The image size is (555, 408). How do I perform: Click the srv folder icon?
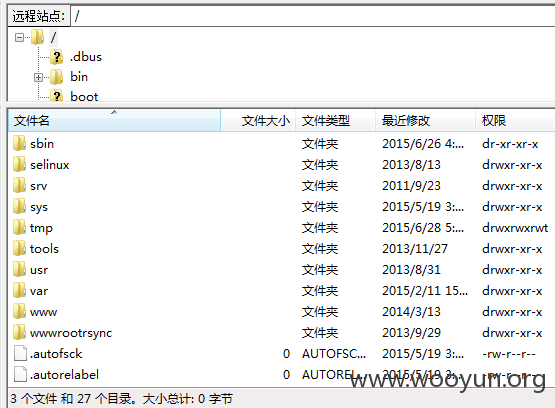(19, 185)
